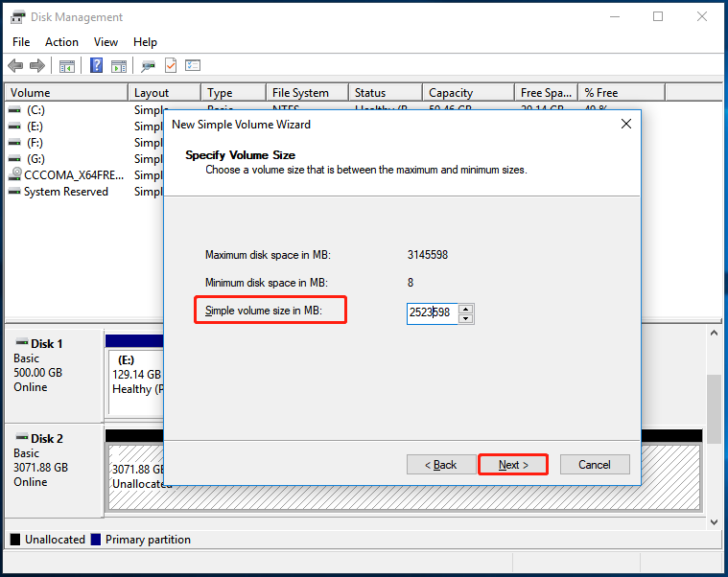This screenshot has height=577, width=728.
Task: Click the 'Minimum disk space in MB:' label
Action: click(x=267, y=283)
